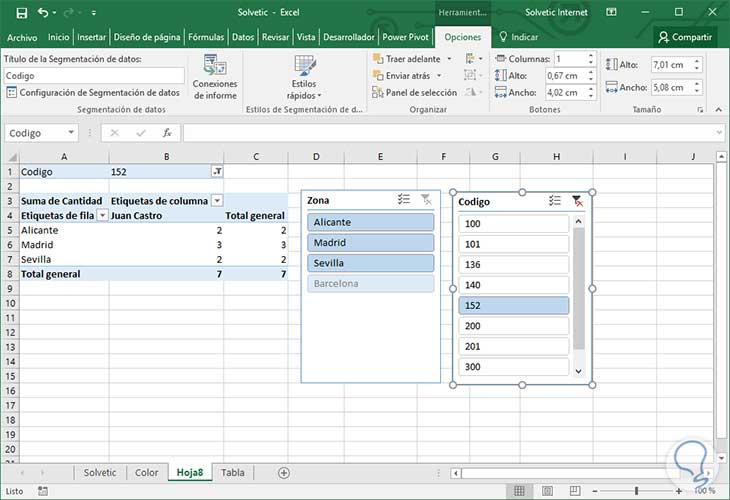
Task: Switch to the Tabla sheet tab
Action: tap(232, 472)
